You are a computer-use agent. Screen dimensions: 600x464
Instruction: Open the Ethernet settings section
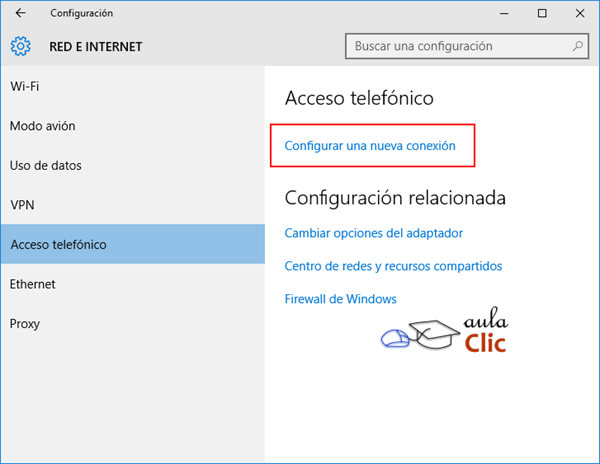[33, 284]
